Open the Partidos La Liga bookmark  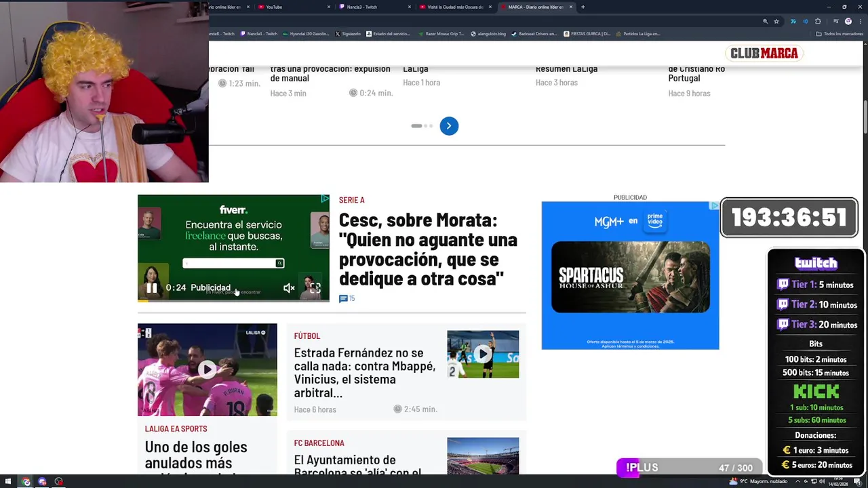(x=638, y=34)
